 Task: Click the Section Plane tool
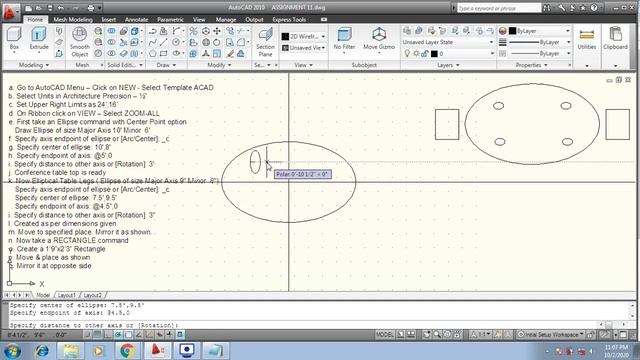(x=265, y=42)
